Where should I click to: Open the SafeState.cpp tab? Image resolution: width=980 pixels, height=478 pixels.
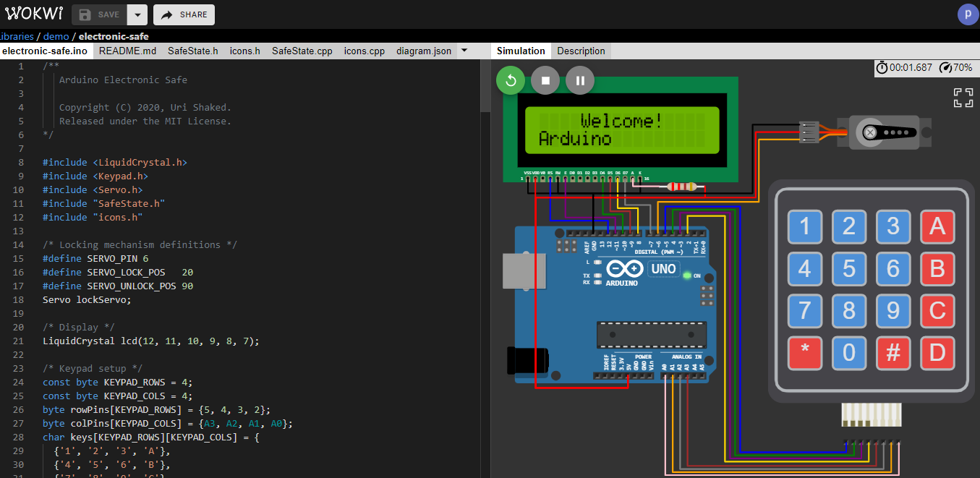click(x=302, y=51)
